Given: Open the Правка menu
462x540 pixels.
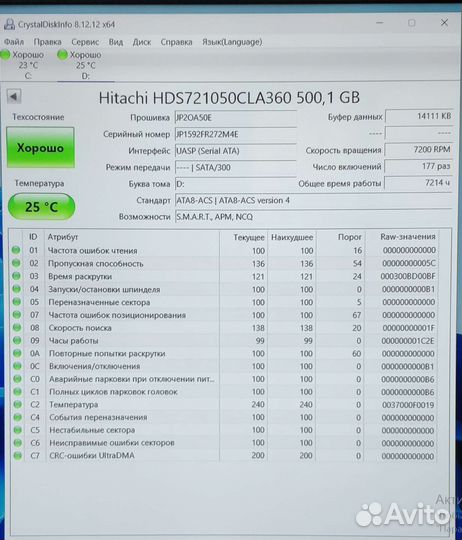Looking at the screenshot, I should point(48,42).
